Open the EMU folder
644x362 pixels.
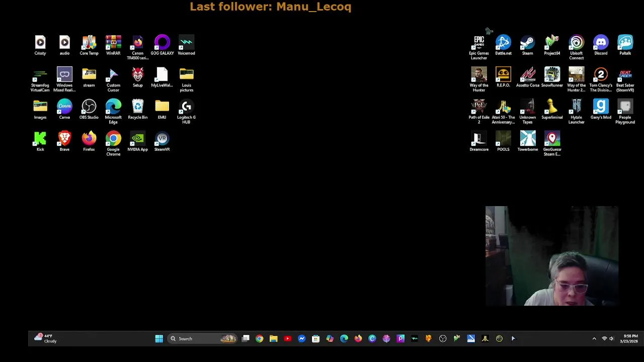coord(162,110)
